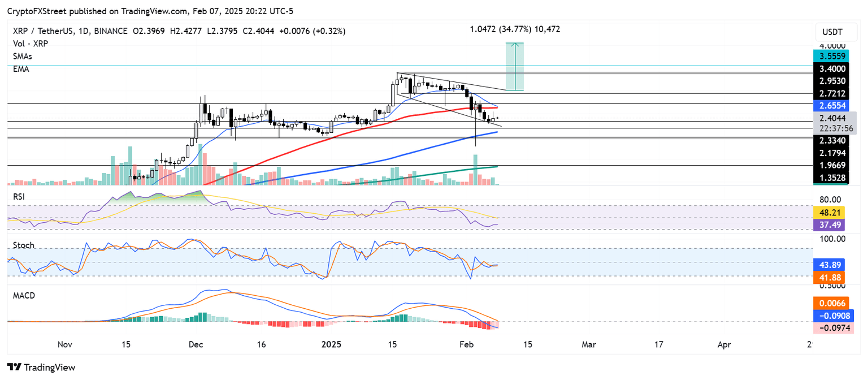Click Feb on the time axis
The height and width of the screenshot is (380, 868).
467,344
